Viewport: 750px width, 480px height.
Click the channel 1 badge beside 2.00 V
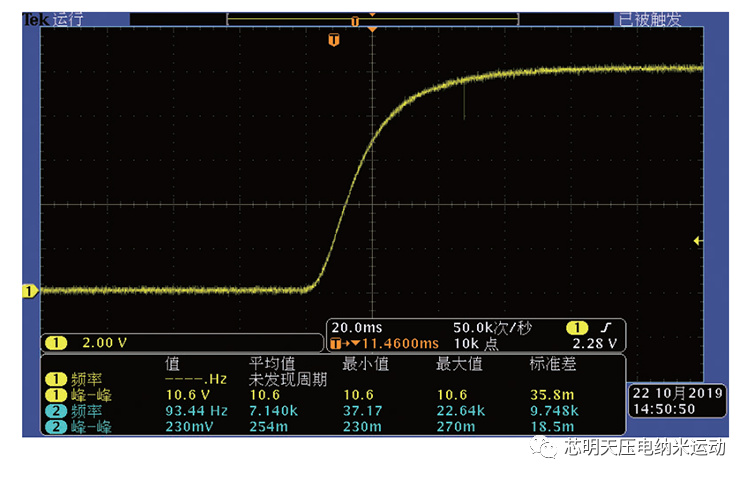56,343
